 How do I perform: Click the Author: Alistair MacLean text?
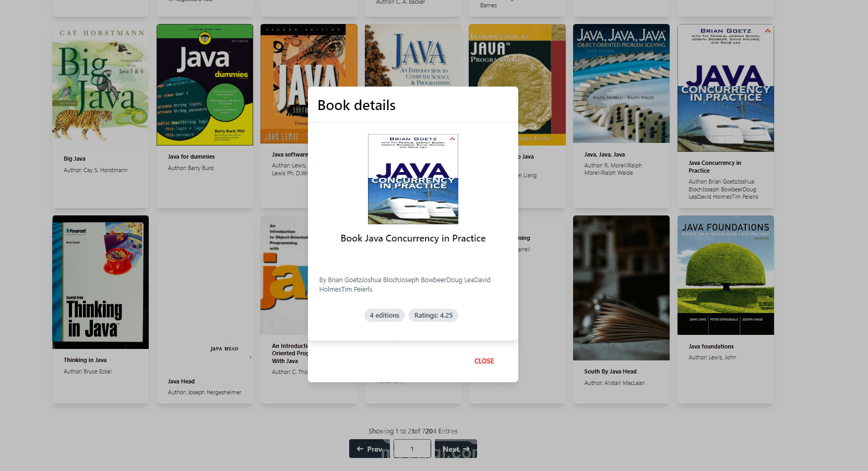coord(614,383)
